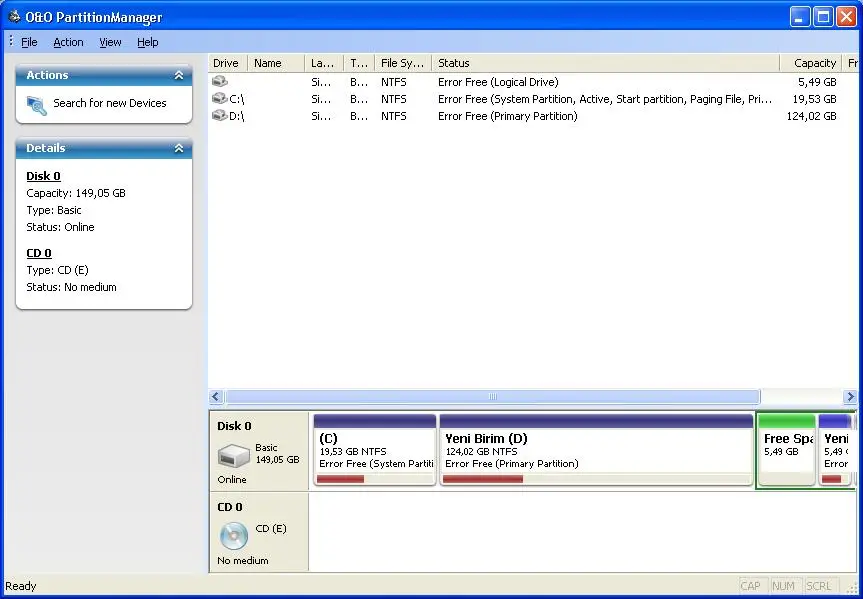Screen dimensions: 863x599
Task: Click the partially visible Yeni partition block at right
Action: [835, 450]
